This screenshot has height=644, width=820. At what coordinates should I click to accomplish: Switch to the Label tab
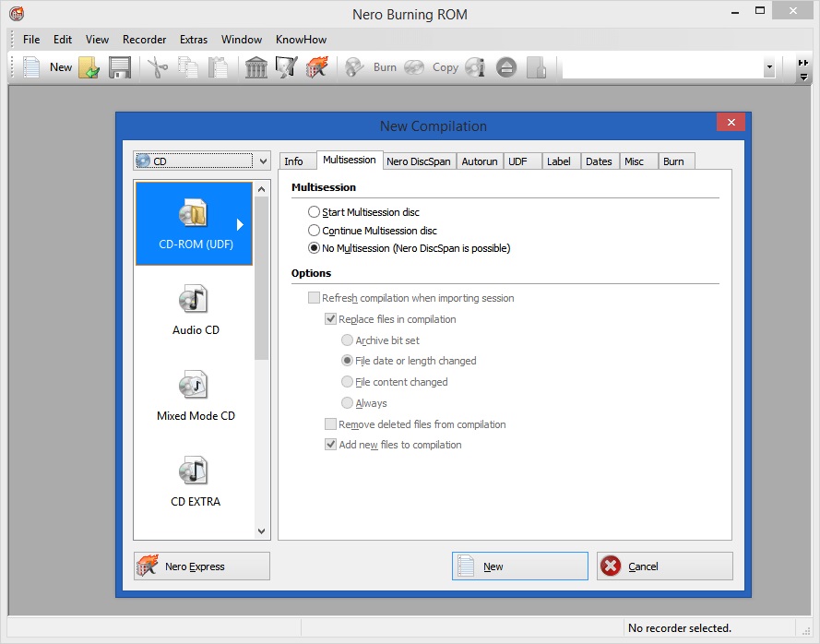tap(562, 161)
